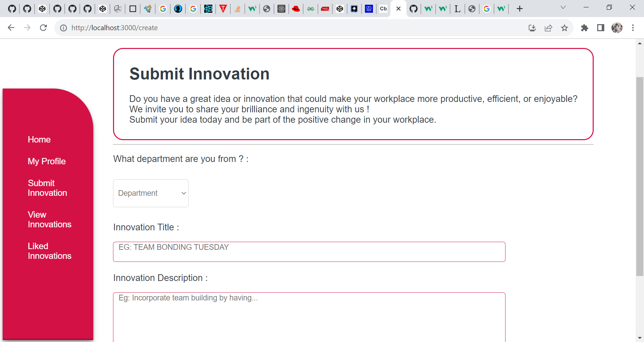This screenshot has width=644, height=342.
Task: Toggle the browser side panel
Action: point(601,28)
